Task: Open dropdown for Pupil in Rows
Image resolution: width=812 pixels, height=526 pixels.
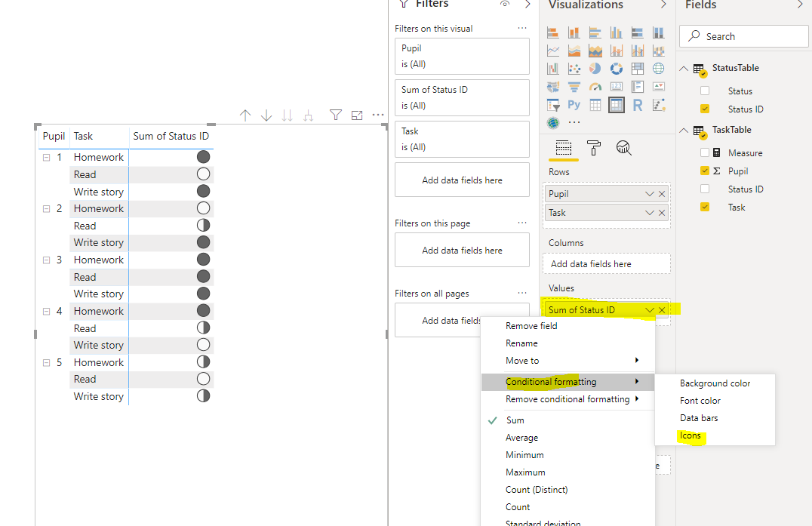Action: click(650, 194)
